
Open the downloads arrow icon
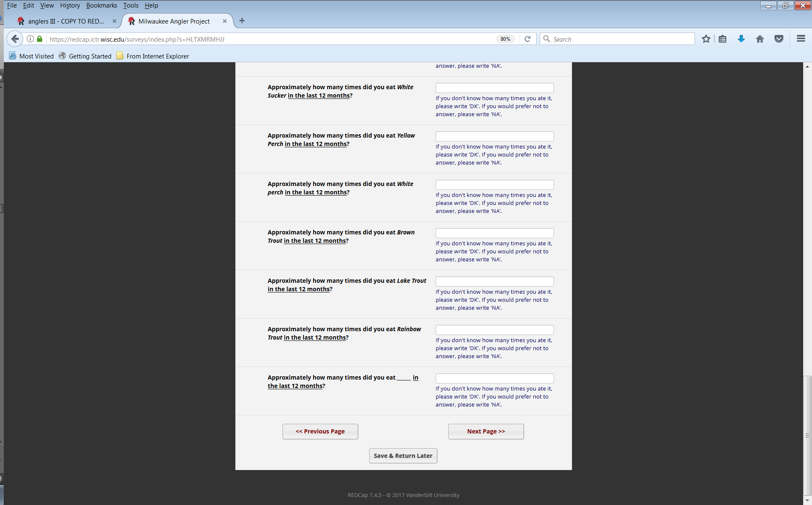(x=741, y=39)
